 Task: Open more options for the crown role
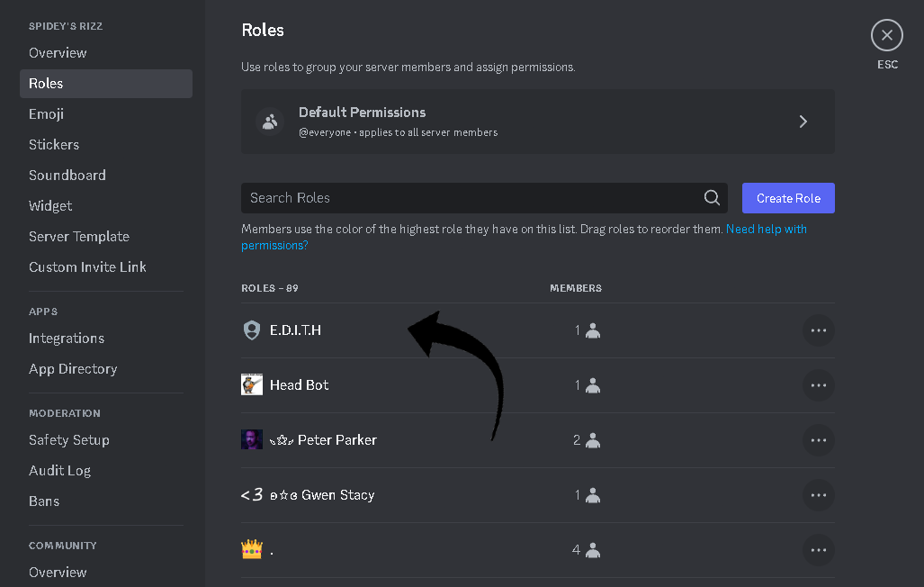click(818, 550)
